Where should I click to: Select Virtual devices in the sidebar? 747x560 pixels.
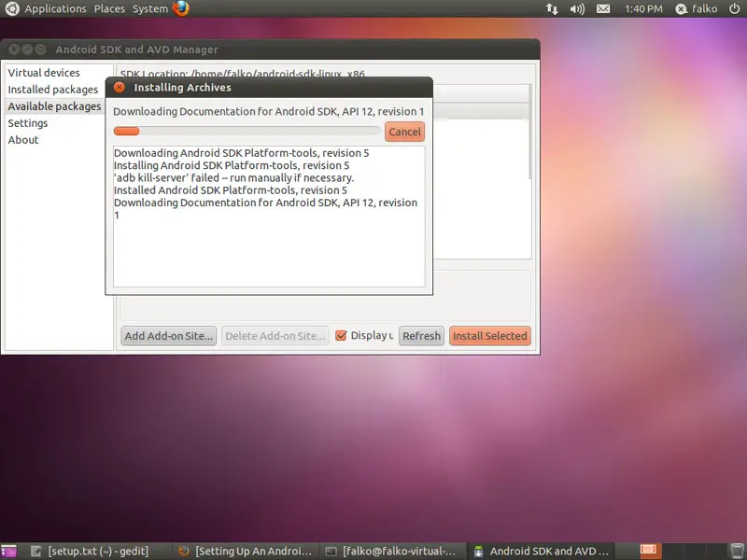tap(44, 73)
